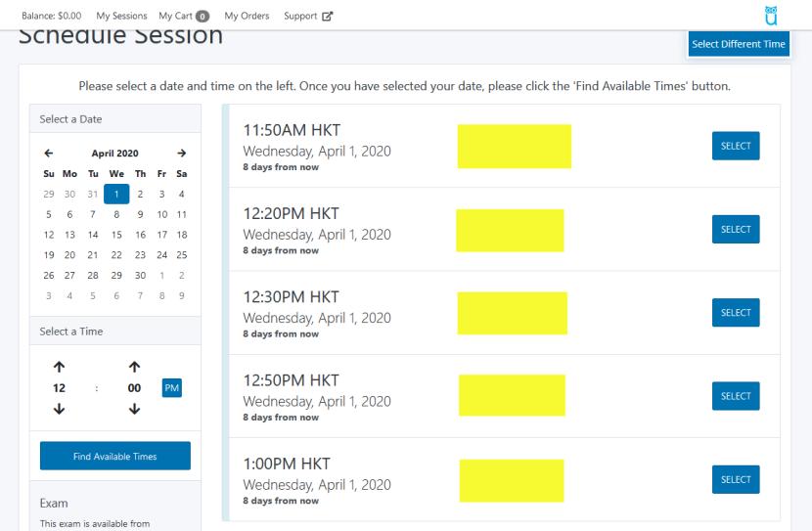
Task: Click the owl logo icon
Action: tap(771, 15)
